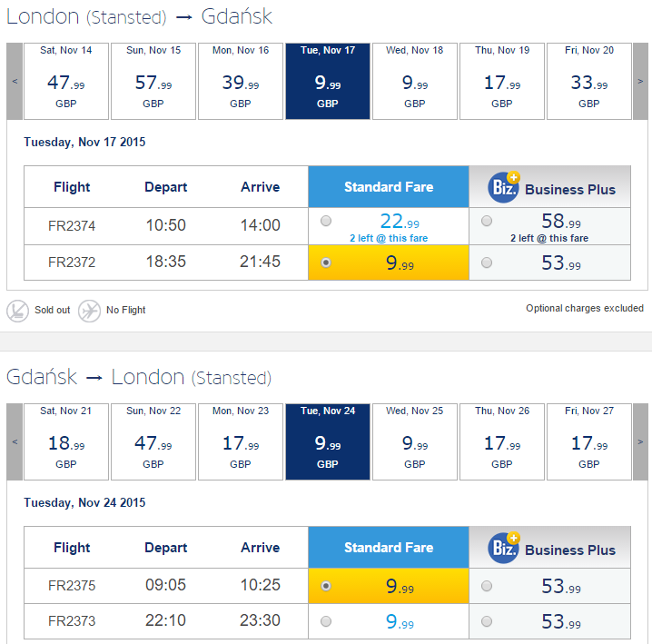Select FR2374 standard fare 22.99 radio
The image size is (652, 644).
[326, 221]
